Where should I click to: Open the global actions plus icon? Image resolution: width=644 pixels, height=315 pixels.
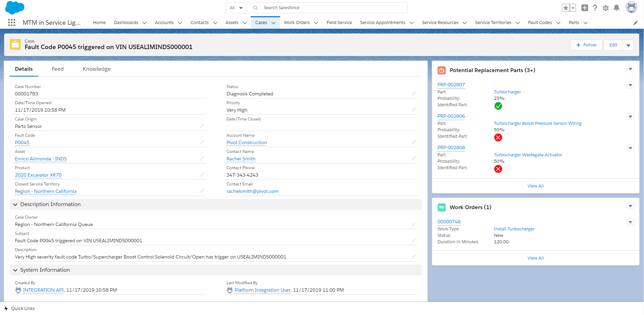coord(584,8)
